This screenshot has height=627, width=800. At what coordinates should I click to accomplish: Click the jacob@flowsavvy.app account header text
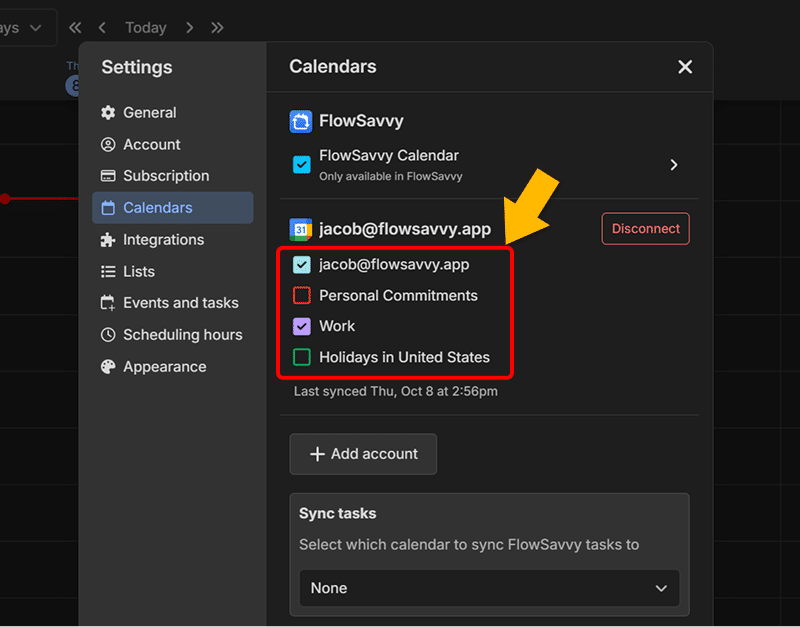(405, 230)
